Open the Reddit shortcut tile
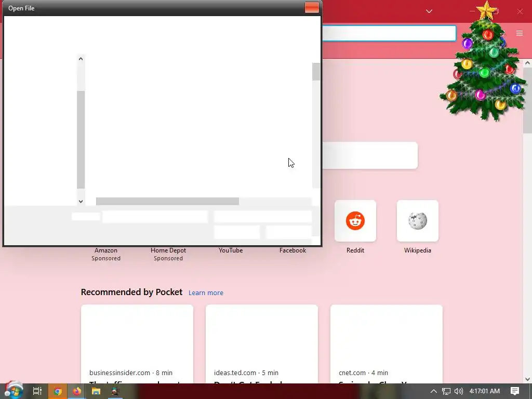Image resolution: width=532 pixels, height=399 pixels. (x=355, y=221)
